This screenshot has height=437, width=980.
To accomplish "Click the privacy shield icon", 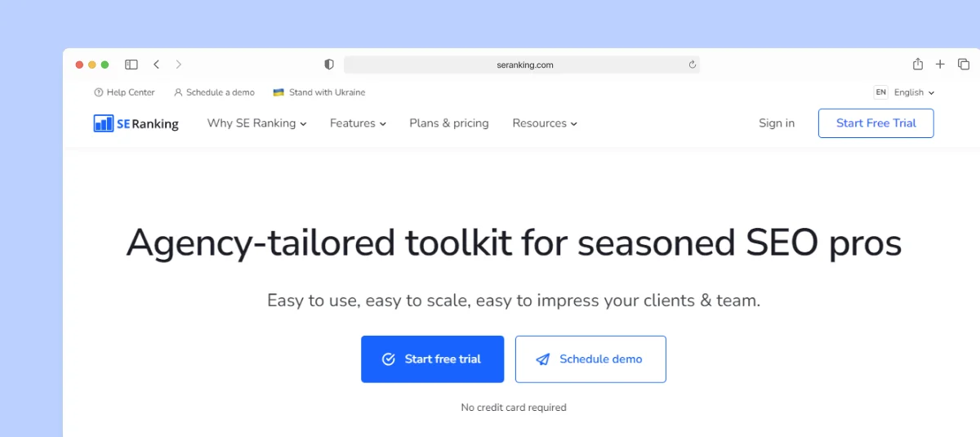I will 329,65.
